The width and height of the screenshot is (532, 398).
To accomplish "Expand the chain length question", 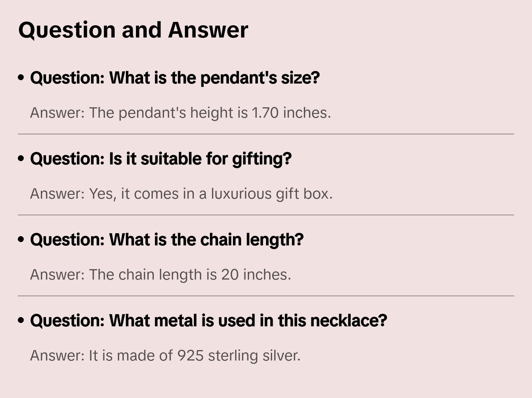I will pos(167,239).
